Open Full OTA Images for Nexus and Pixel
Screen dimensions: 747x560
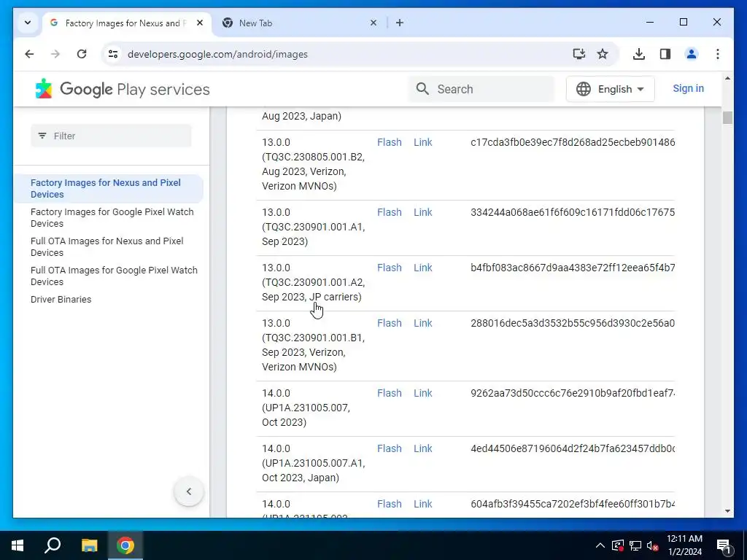click(x=107, y=246)
